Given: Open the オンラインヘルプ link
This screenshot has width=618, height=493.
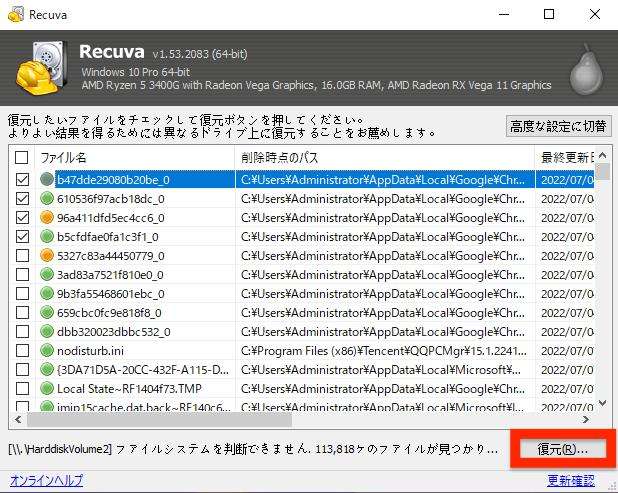Looking at the screenshot, I should [x=46, y=480].
